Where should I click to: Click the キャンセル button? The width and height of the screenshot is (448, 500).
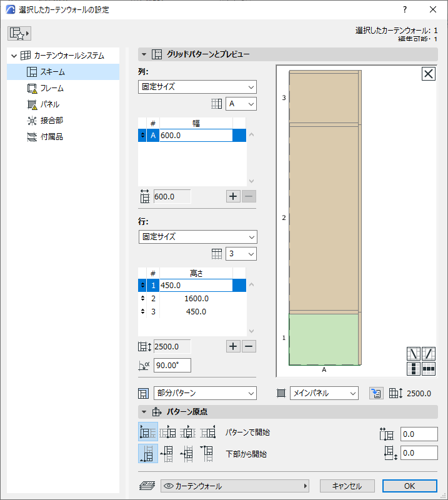(347, 486)
